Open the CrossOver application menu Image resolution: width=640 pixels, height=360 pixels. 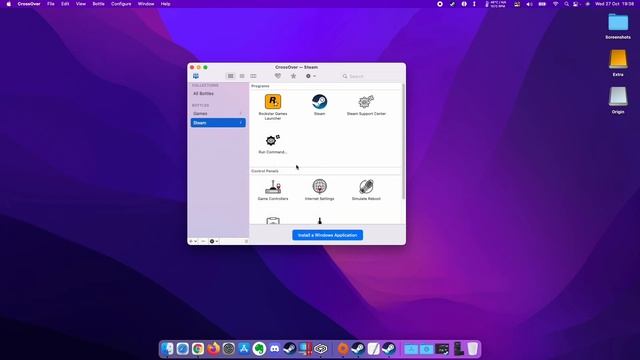pos(29,4)
